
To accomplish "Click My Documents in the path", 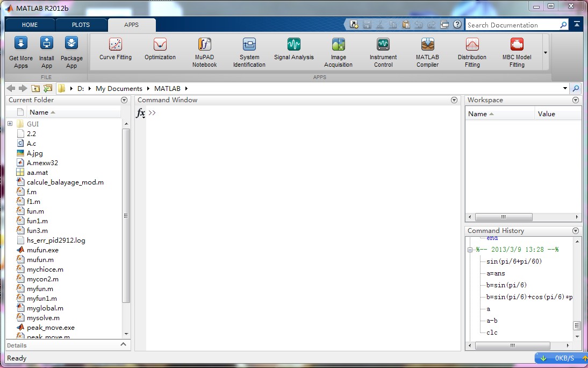I will click(x=119, y=89).
